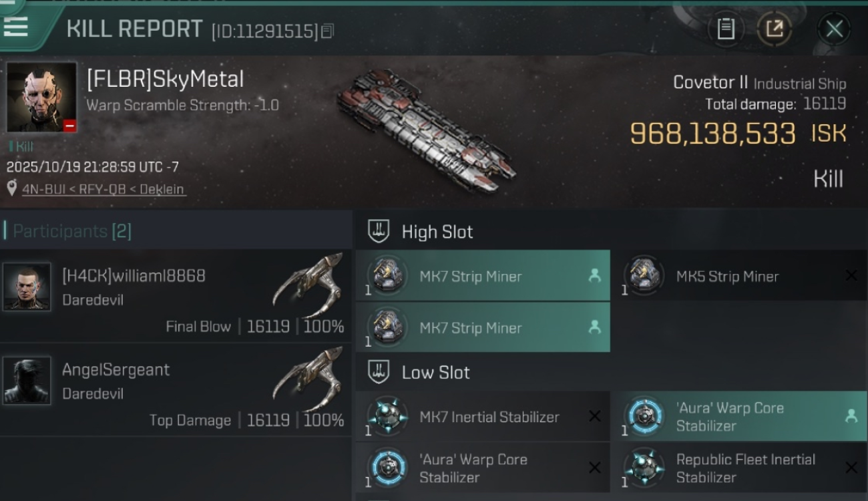The width and height of the screenshot is (868, 501).
Task: Select the Participants tab header
Action: click(x=72, y=231)
